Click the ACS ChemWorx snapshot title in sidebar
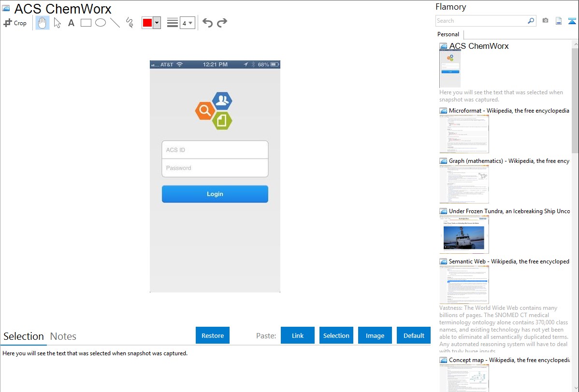 [479, 46]
